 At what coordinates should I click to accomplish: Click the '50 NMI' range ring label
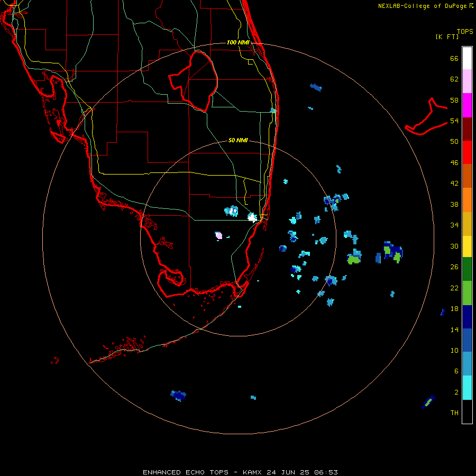(x=238, y=140)
